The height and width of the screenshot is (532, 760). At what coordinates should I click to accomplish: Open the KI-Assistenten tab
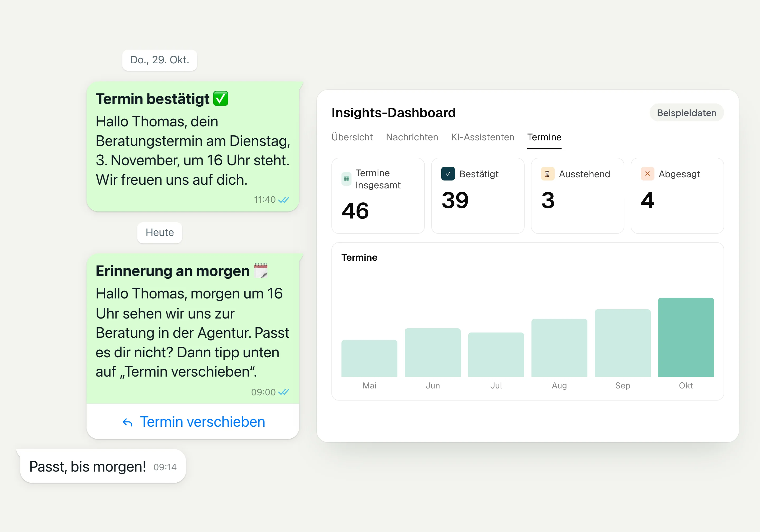pos(482,137)
